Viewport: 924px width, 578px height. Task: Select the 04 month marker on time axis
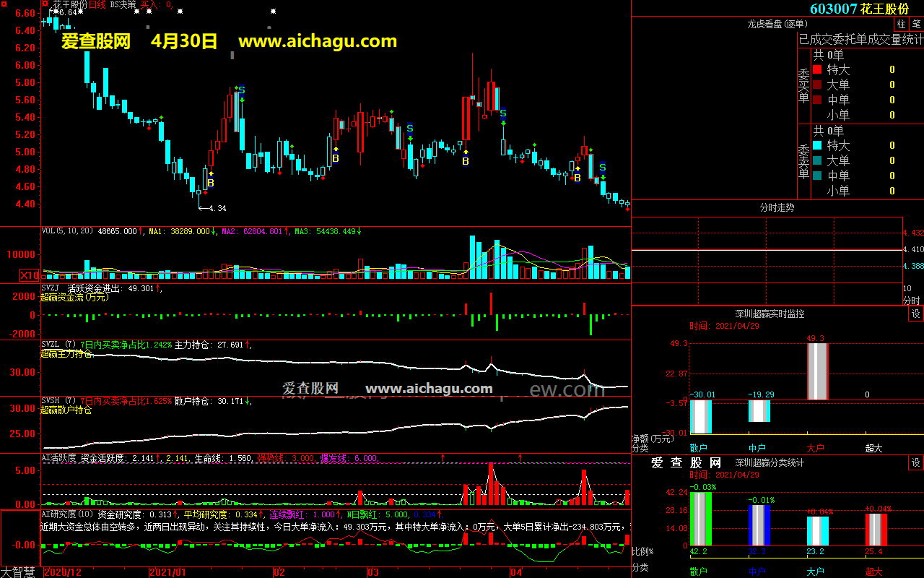tap(515, 572)
